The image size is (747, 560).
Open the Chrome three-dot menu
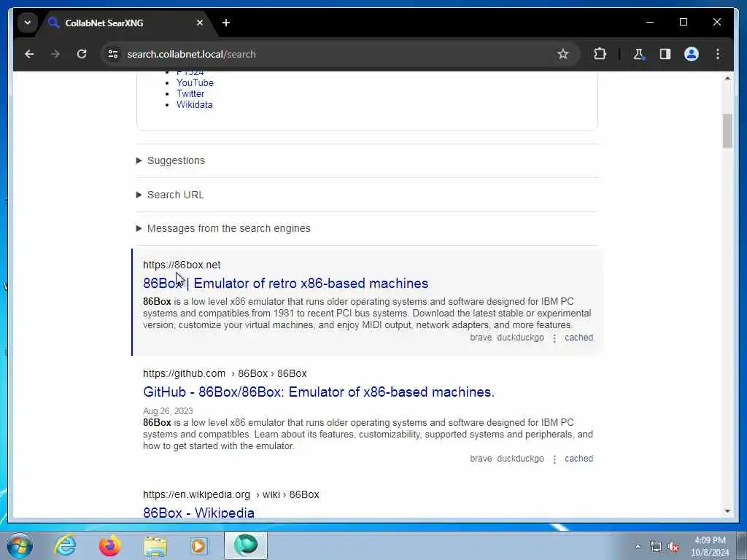[718, 54]
